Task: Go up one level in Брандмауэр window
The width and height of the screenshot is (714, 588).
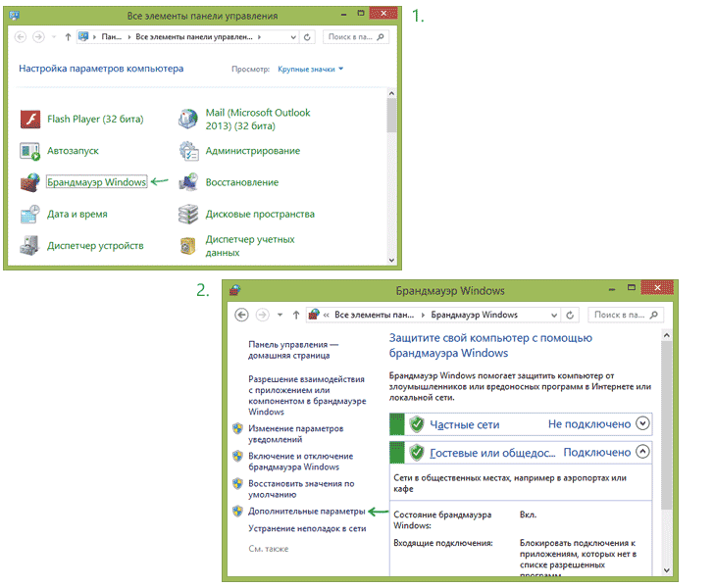Action: tap(296, 315)
